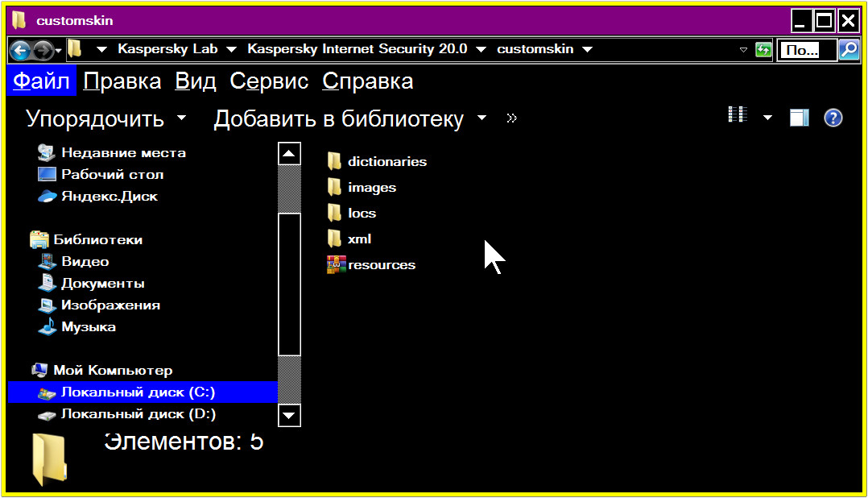Click the search magnifier icon
The image size is (868, 498).
(849, 50)
